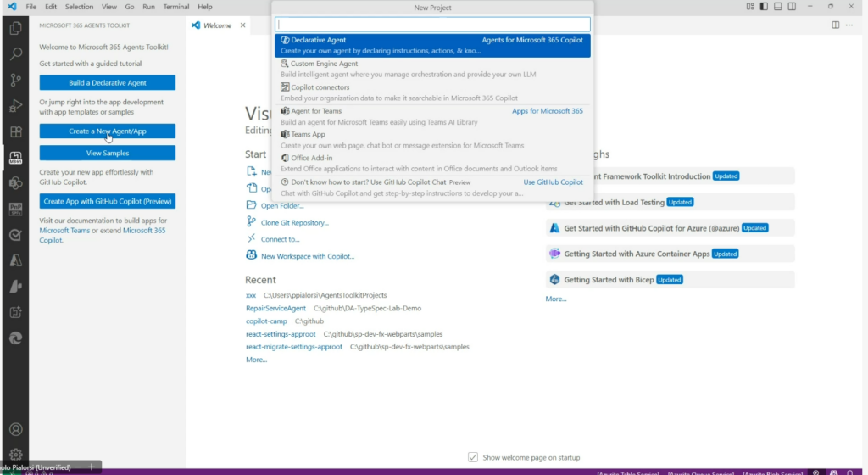This screenshot has width=868, height=475.
Task: Click the Open Folder... link
Action: (282, 205)
